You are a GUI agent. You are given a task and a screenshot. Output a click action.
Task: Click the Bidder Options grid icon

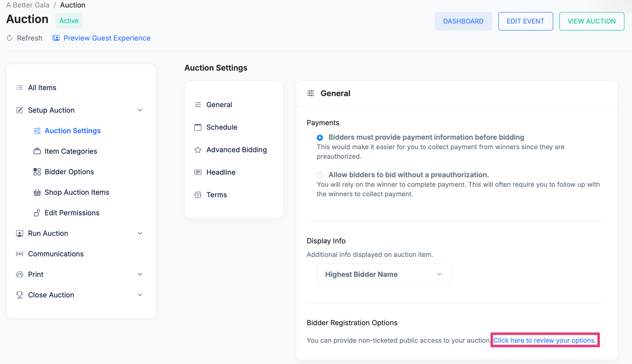pos(37,172)
